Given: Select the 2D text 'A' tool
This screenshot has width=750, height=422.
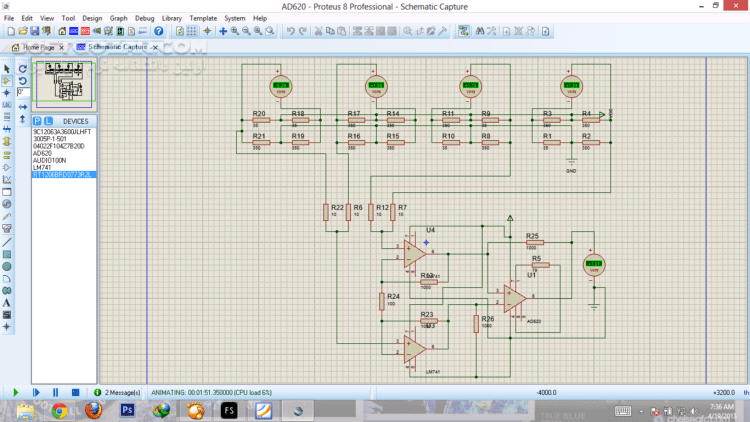Looking at the screenshot, I should tap(7, 302).
